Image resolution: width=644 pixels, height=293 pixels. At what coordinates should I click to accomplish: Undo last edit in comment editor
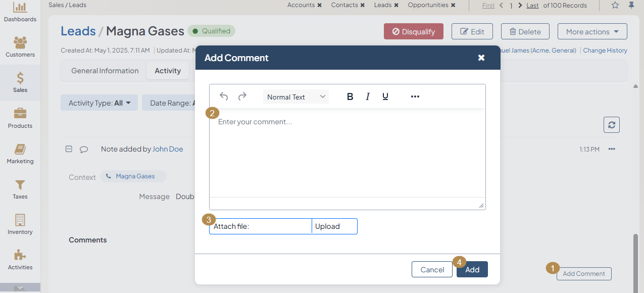[x=224, y=96]
